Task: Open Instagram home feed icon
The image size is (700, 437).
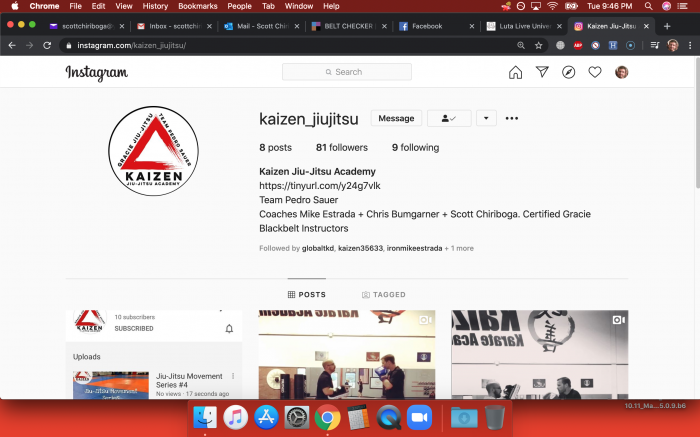Action: point(515,72)
